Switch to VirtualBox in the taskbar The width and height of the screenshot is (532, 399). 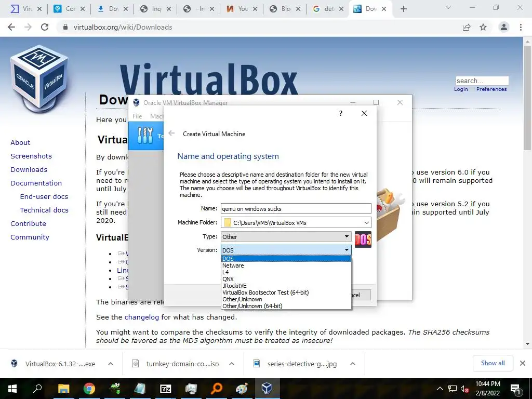[x=267, y=389]
